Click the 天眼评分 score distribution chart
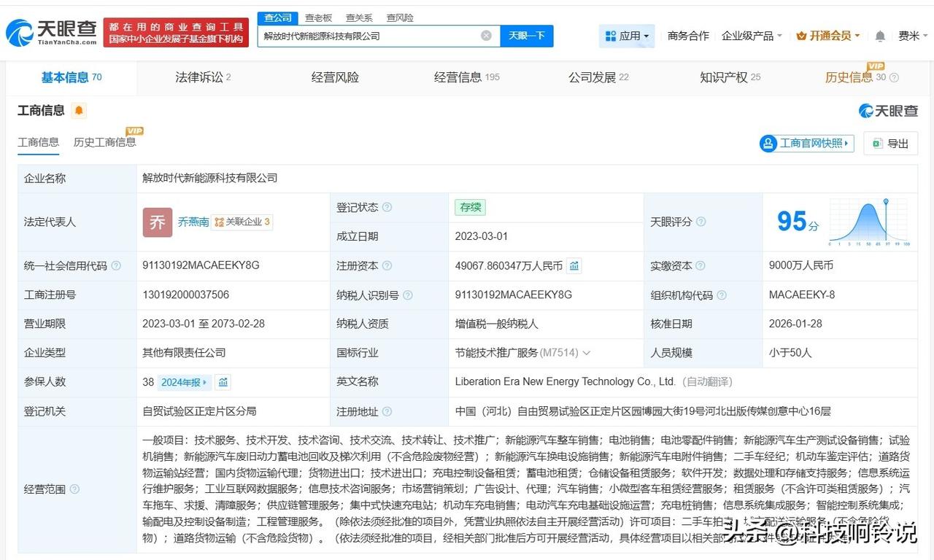Screen dimensions: 934x560 tap(869, 222)
